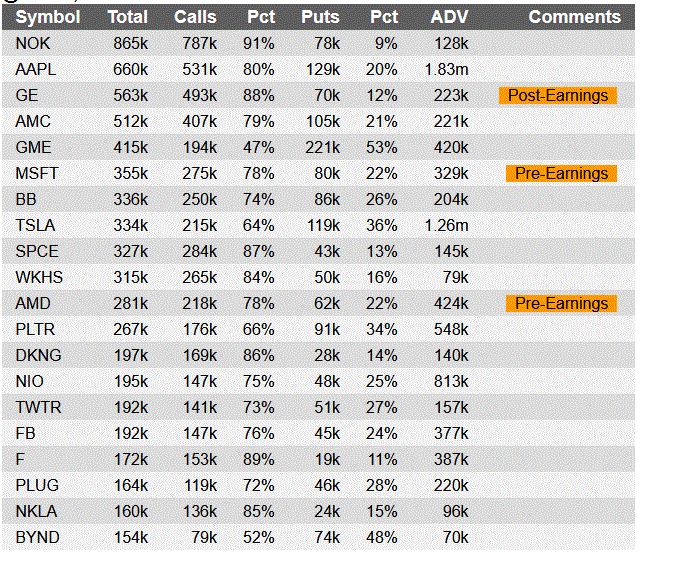
Task: Select the 1.26m ADV value for TSLA
Action: [x=444, y=226]
